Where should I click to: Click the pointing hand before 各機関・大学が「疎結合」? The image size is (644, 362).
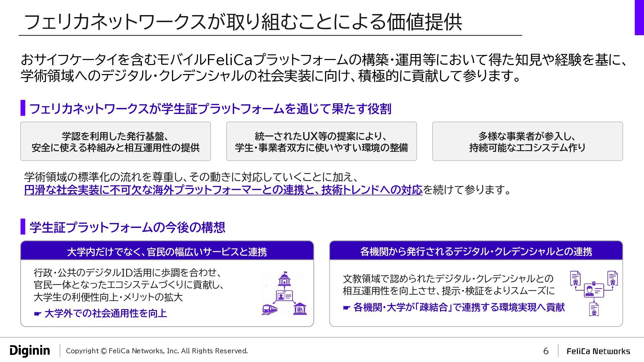point(347,307)
